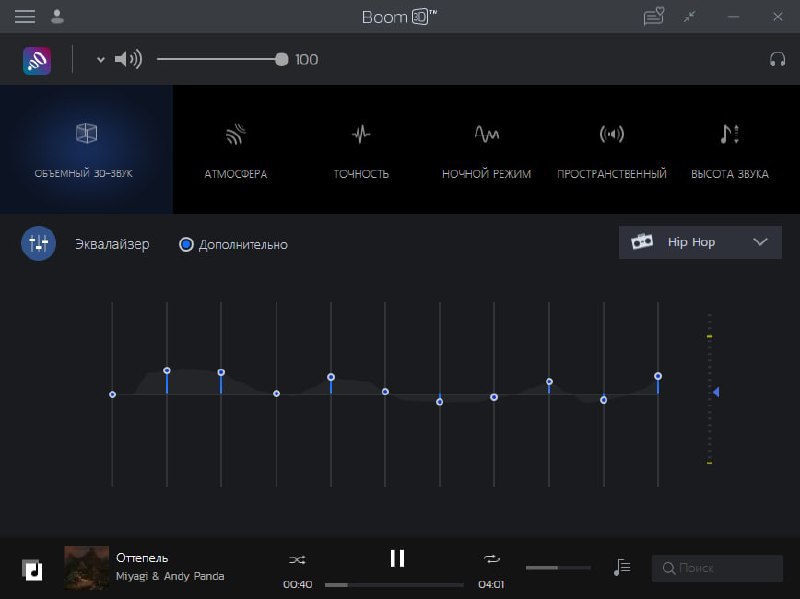Toggle repeat playback
The width and height of the screenshot is (800, 599).
point(492,559)
